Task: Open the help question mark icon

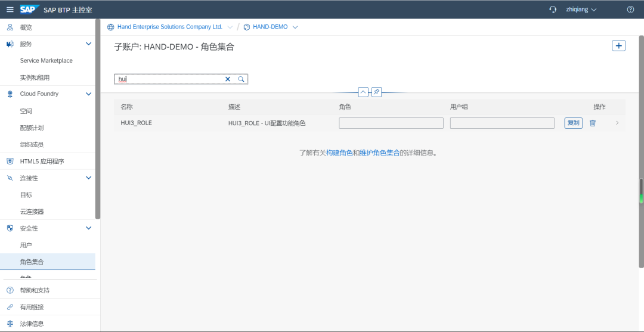Action: click(x=630, y=10)
